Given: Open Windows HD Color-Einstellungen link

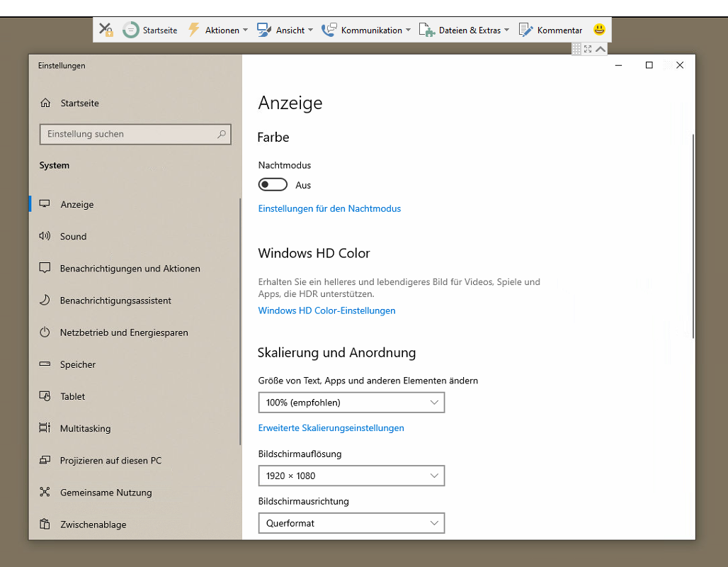Looking at the screenshot, I should 326,310.
